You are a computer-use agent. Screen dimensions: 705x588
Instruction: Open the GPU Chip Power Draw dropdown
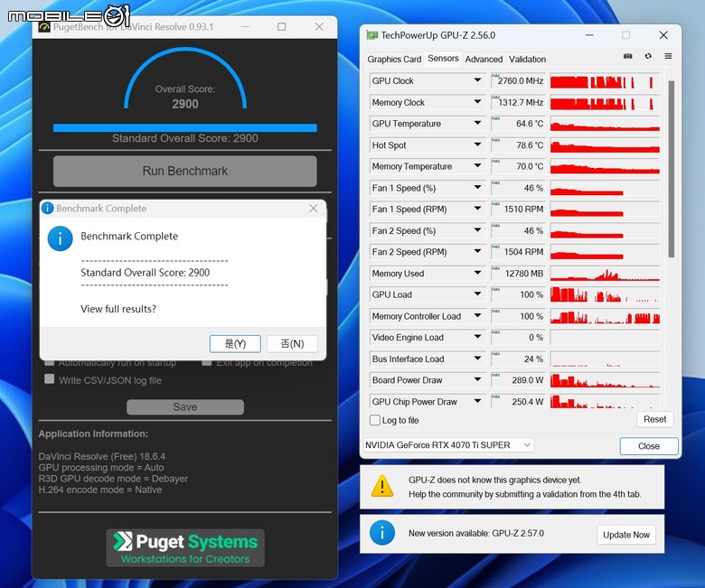click(x=477, y=401)
